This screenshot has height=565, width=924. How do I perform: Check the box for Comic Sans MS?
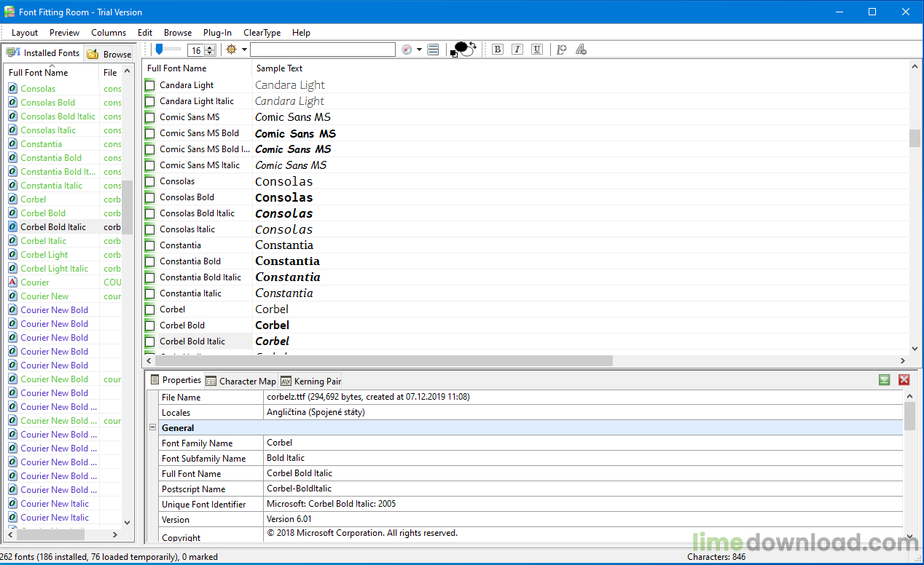click(150, 117)
